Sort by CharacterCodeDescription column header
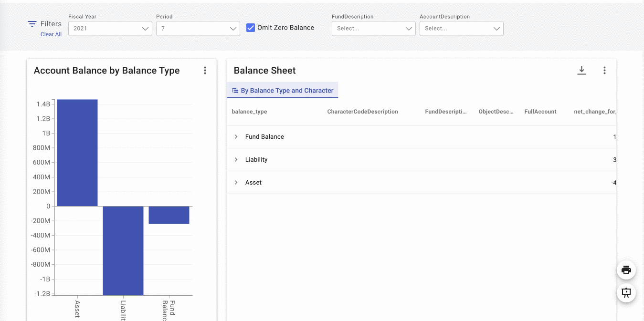This screenshot has height=321, width=644. pos(363,112)
